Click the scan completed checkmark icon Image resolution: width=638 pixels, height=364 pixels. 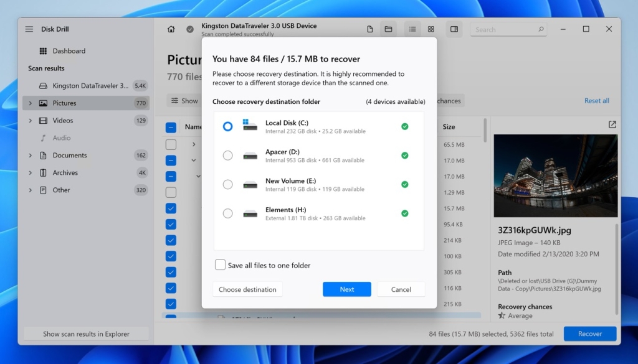pyautogui.click(x=190, y=29)
